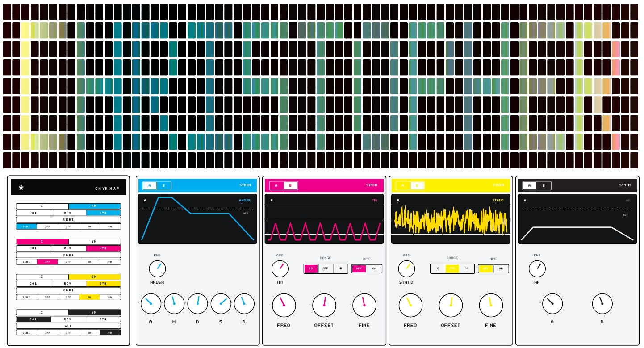The width and height of the screenshot is (644, 348).
Task: Choose ROW in the cyan map section
Action: (x=68, y=213)
